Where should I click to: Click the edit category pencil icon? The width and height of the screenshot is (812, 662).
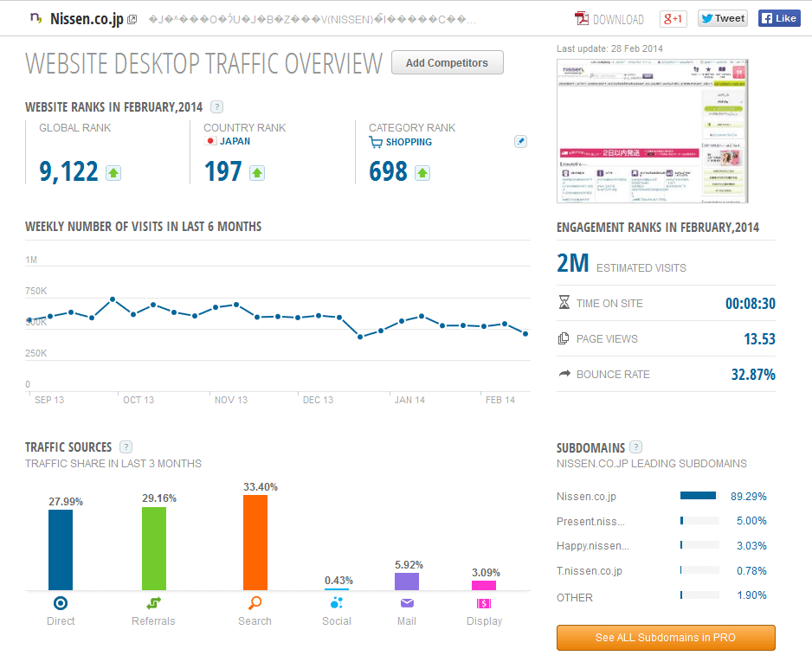(521, 141)
